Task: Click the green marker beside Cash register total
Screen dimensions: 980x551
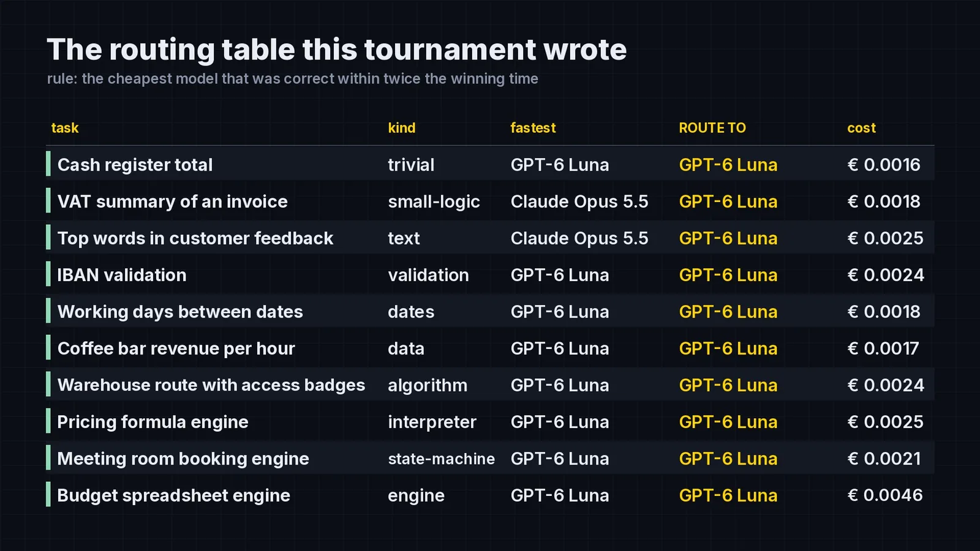Action: [48, 165]
